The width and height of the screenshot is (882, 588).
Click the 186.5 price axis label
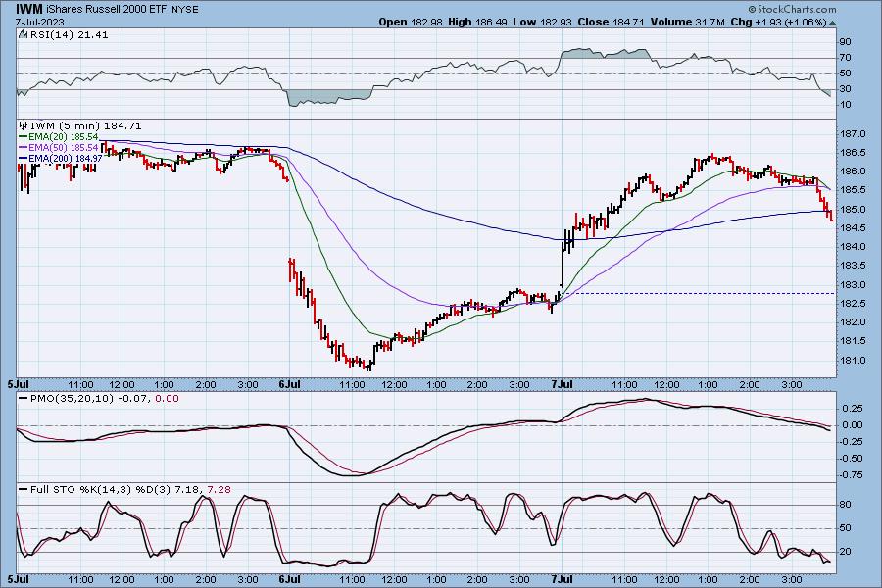[855, 153]
